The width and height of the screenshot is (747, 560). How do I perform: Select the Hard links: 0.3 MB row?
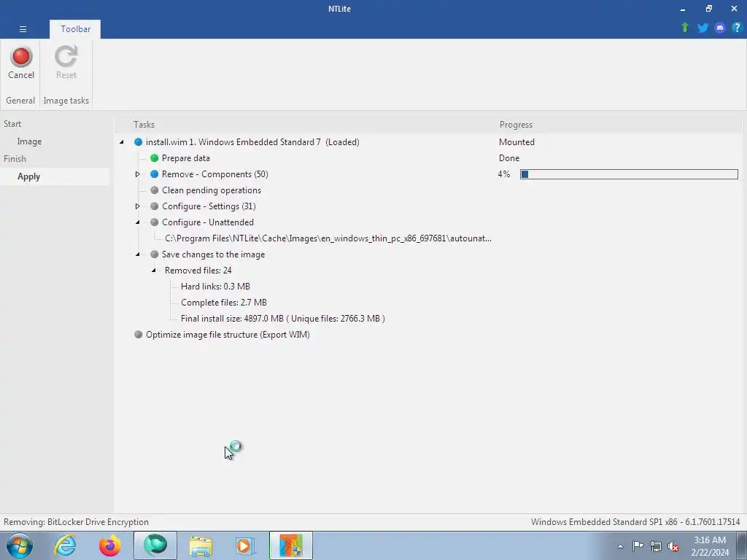pos(215,286)
